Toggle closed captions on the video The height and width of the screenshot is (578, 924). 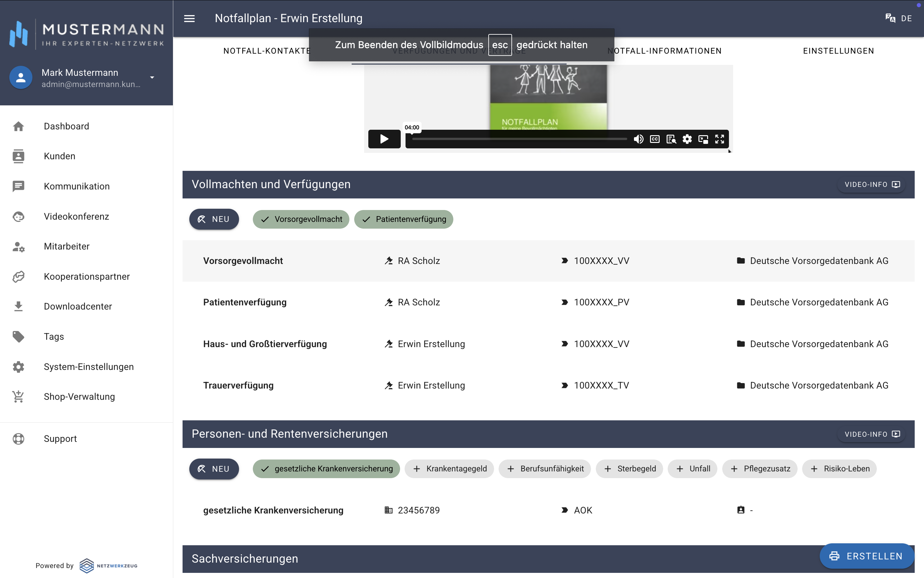[x=655, y=139]
